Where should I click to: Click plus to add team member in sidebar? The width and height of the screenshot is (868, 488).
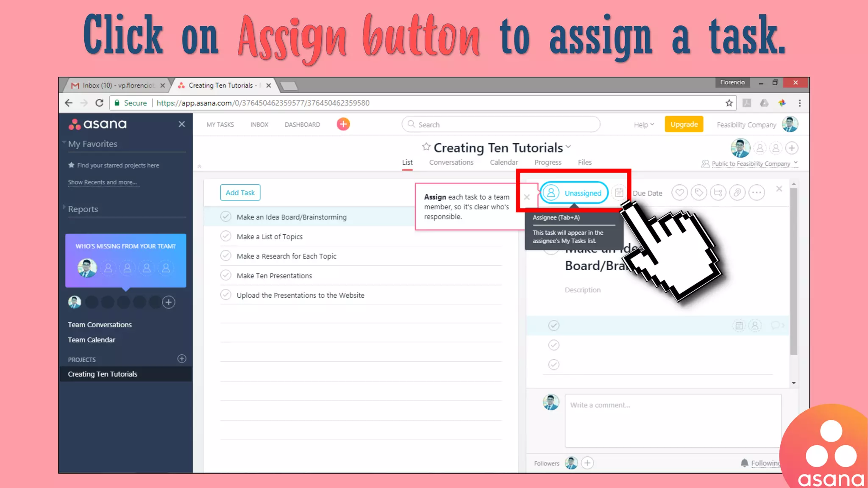coord(169,302)
